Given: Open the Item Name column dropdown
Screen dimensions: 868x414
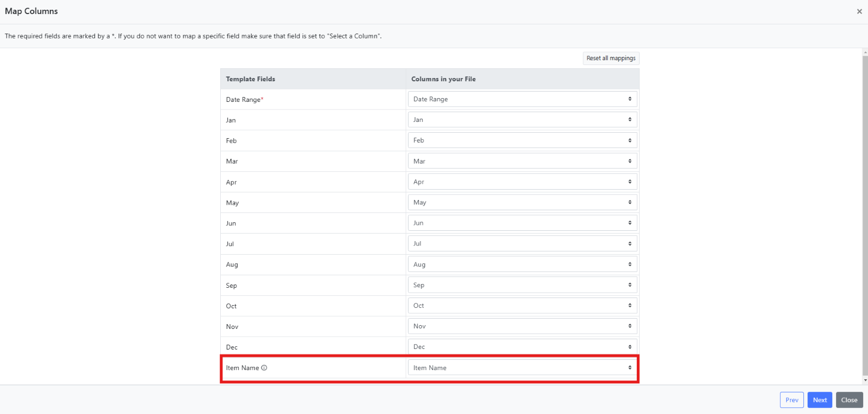Looking at the screenshot, I should click(522, 367).
